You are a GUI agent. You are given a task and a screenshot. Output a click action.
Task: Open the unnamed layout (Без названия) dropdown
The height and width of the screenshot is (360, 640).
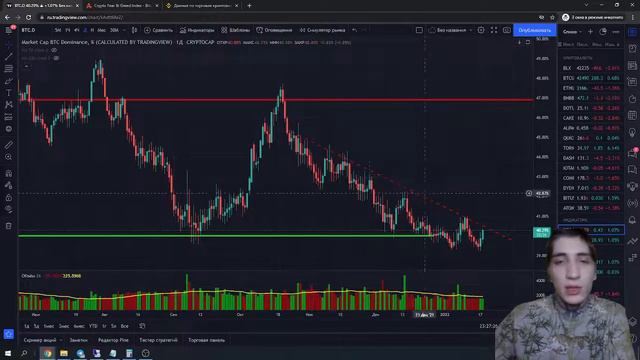(451, 30)
